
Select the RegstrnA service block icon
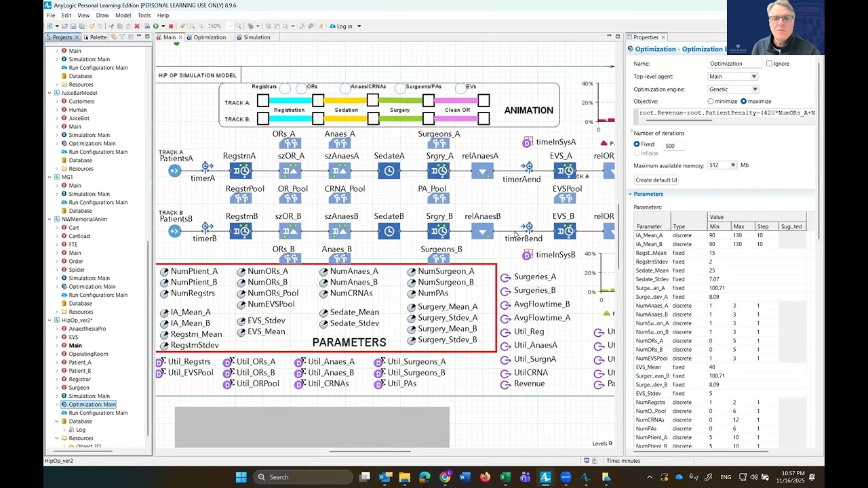pyautogui.click(x=241, y=171)
